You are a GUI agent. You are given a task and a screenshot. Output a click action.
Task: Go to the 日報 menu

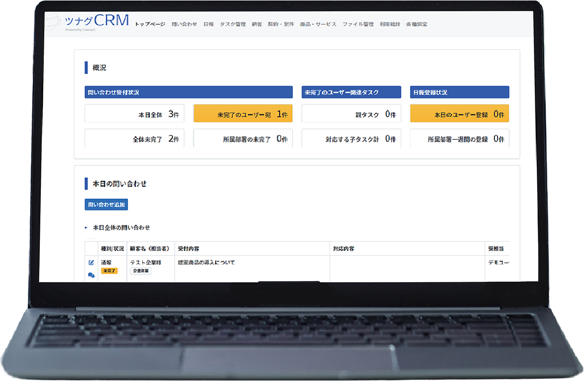(x=208, y=24)
